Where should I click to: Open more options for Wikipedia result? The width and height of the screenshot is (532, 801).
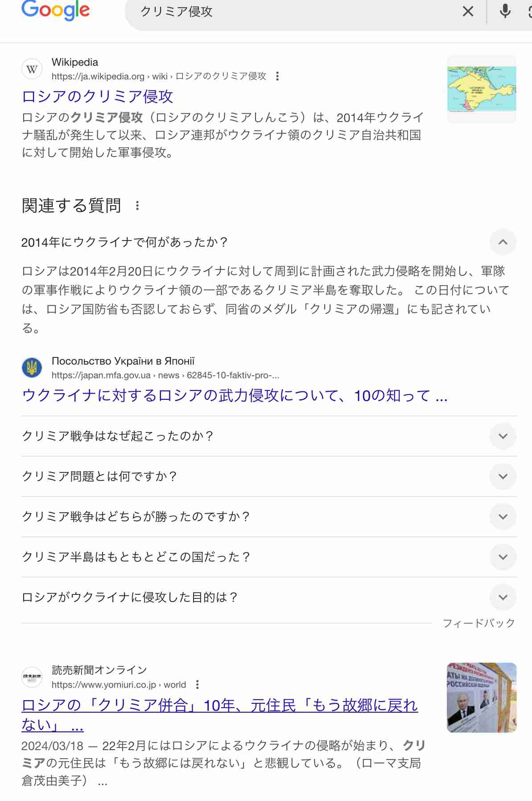click(x=277, y=76)
